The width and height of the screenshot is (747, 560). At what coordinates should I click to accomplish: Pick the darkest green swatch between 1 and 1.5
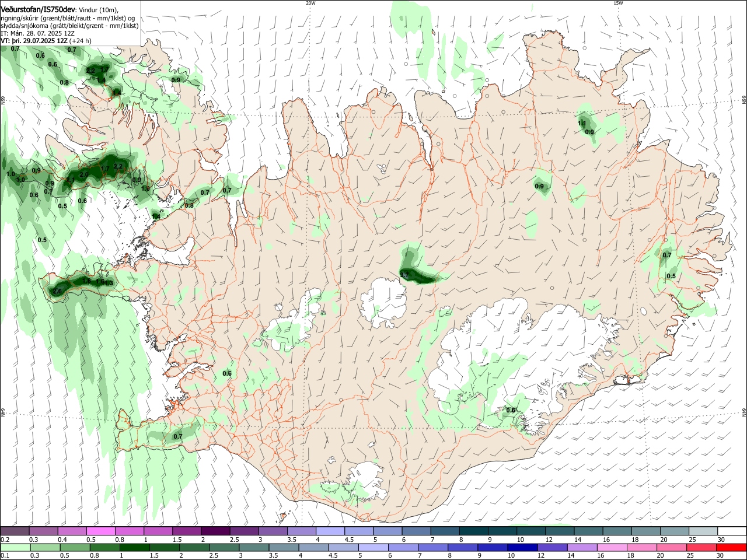[135, 547]
